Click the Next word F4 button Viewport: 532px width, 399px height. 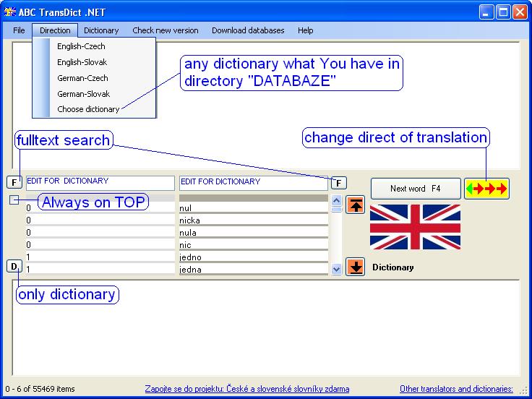(x=416, y=189)
